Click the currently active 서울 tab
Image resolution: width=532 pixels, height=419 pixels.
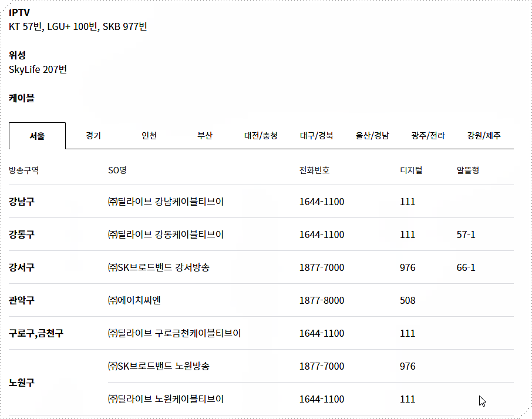[36, 135]
